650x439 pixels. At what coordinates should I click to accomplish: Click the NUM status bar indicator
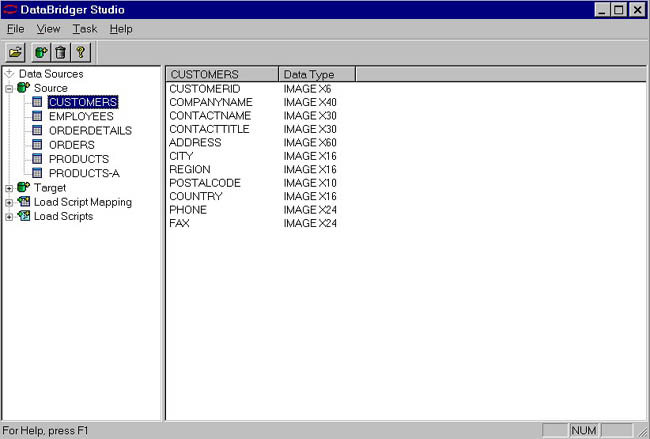coord(584,430)
